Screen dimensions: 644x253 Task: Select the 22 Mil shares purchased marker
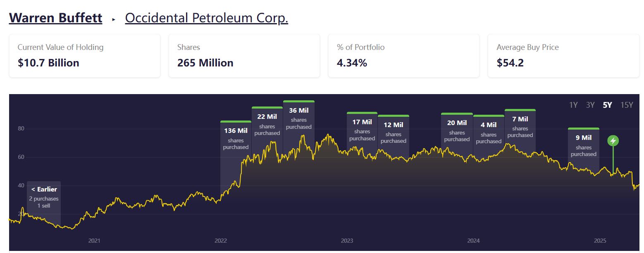coord(267,124)
